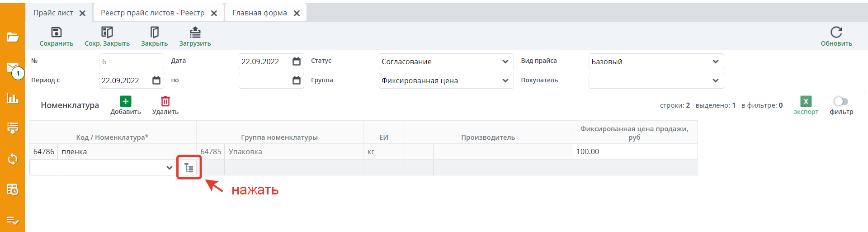This screenshot has width=868, height=232.
Task: Switch to the Главная форма tab
Action: point(259,13)
